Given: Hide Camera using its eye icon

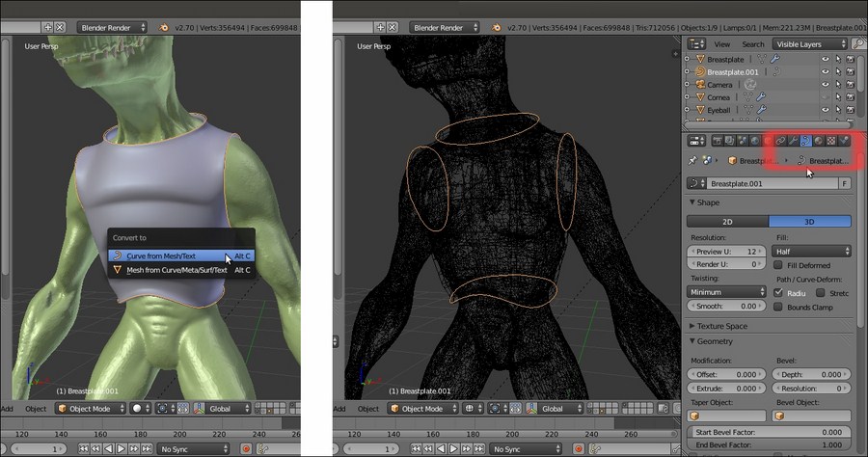Looking at the screenshot, I should coord(825,85).
